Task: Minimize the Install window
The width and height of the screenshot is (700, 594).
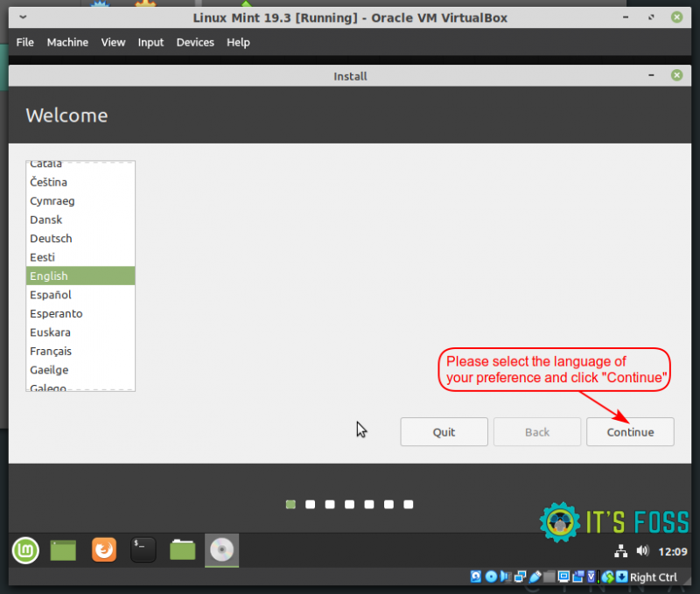Action: tap(651, 75)
